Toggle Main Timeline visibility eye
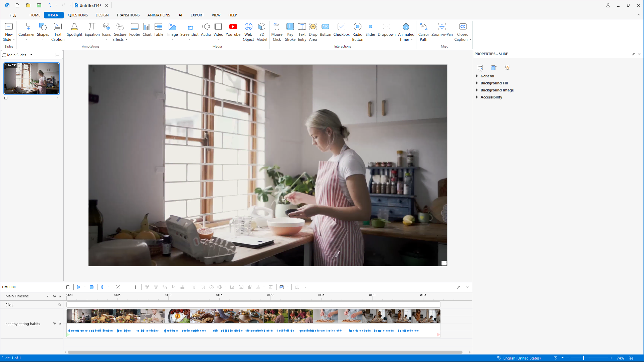644x362 pixels. [54, 296]
